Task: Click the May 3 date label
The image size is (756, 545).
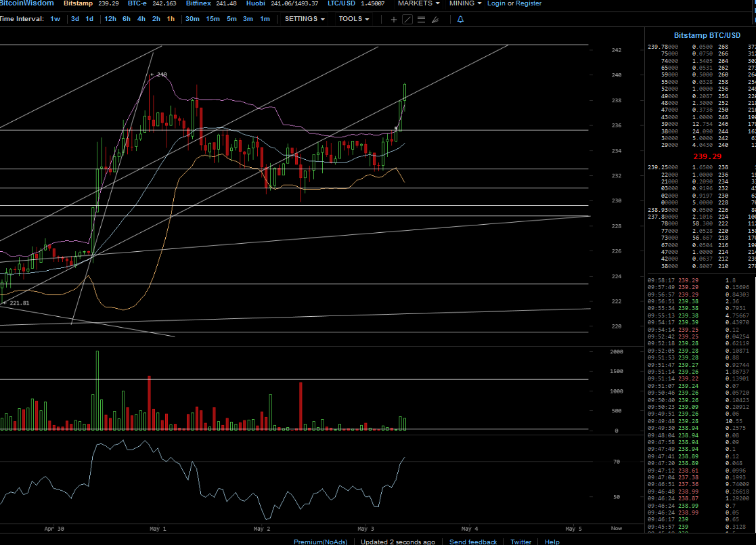Action: click(366, 529)
